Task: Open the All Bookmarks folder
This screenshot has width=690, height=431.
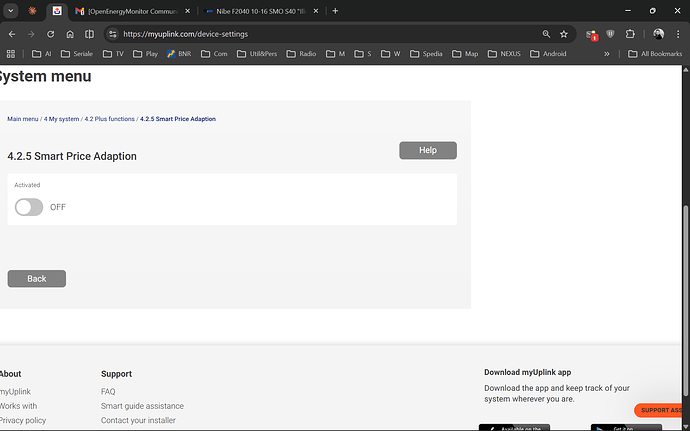Action: click(654, 54)
